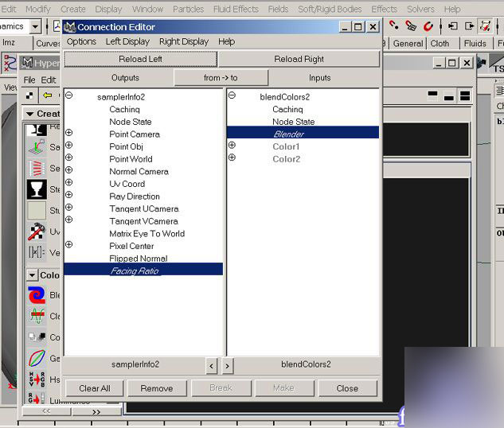Click the Contrast node icon

coord(37,337)
